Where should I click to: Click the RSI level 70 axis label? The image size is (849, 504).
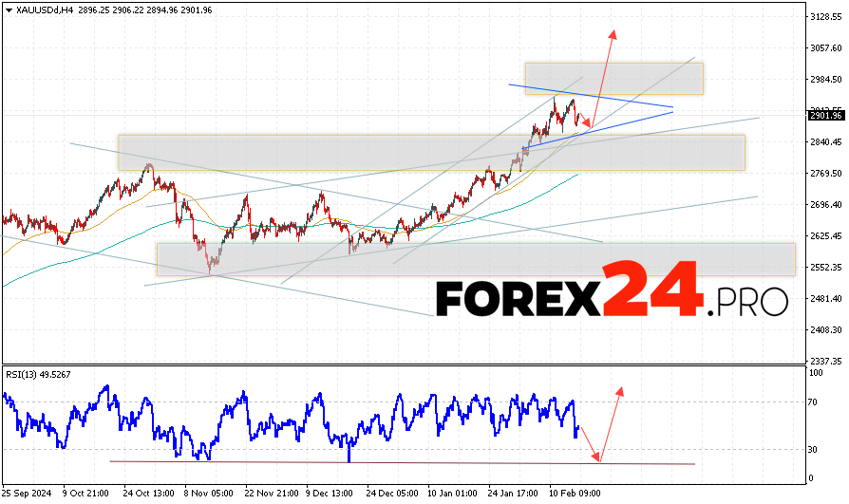[814, 402]
